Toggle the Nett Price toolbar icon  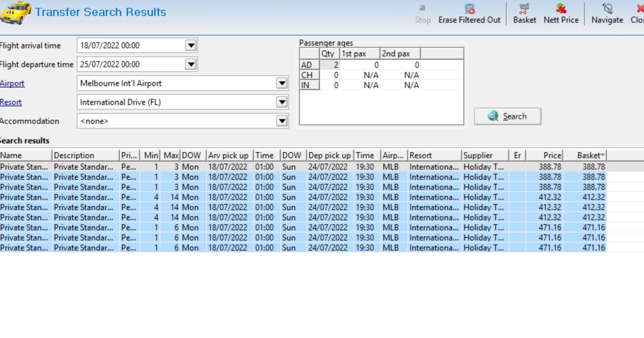click(561, 8)
